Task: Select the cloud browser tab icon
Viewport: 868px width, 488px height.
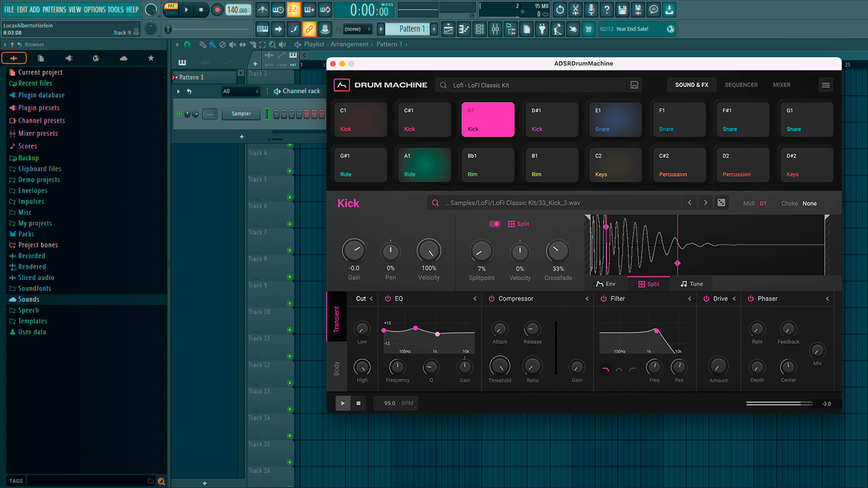Action: [x=123, y=58]
